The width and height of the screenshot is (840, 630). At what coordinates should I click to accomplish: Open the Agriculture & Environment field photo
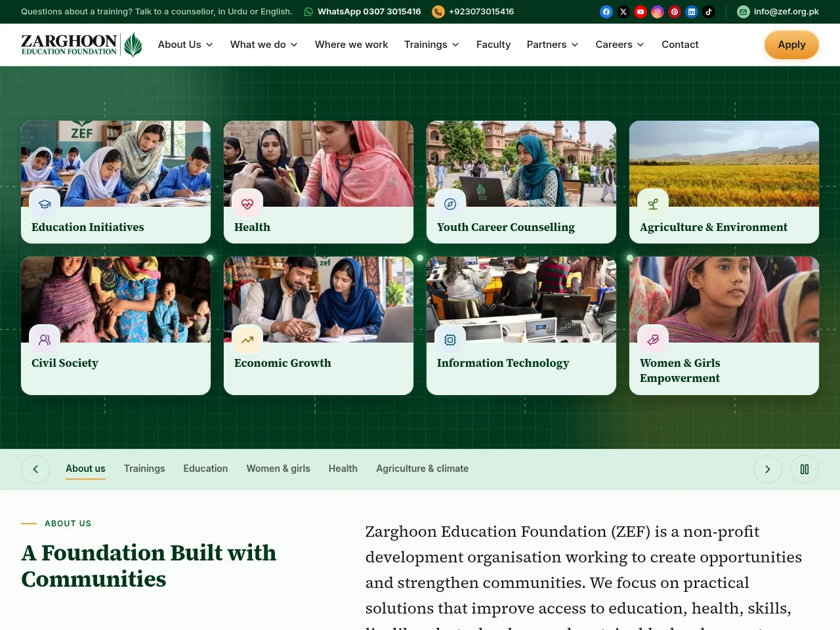(724, 164)
